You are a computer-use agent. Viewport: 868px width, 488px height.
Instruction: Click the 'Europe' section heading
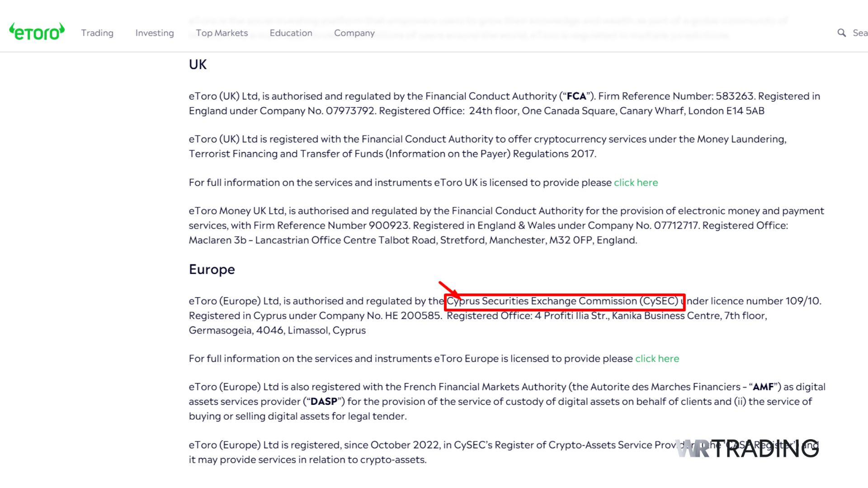tap(212, 269)
